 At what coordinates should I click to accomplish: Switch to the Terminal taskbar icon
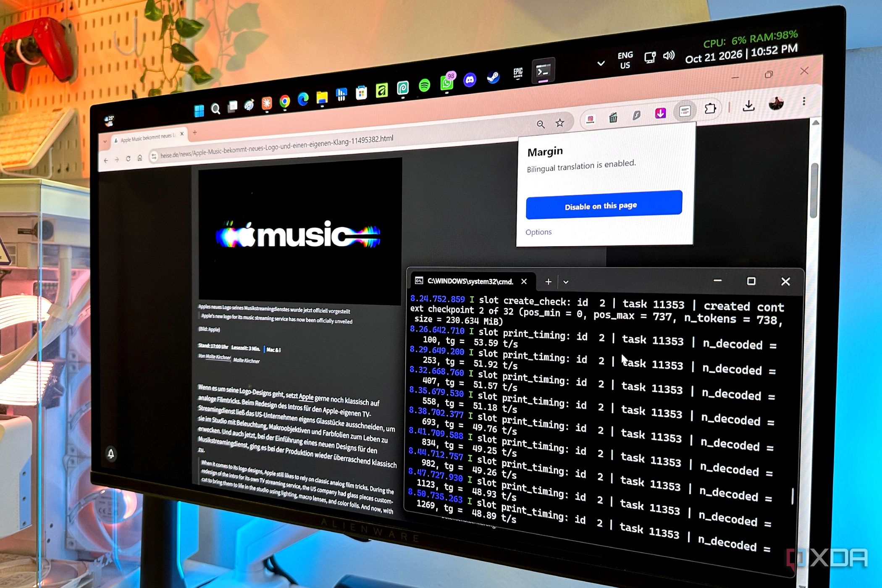point(543,71)
